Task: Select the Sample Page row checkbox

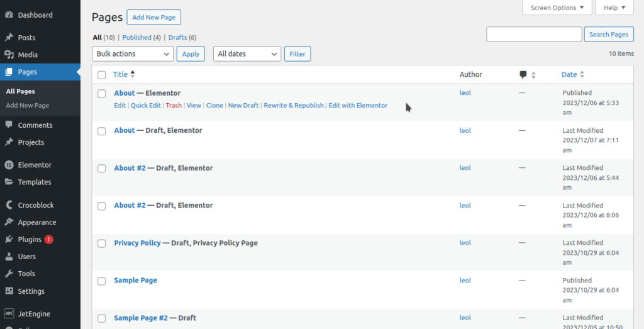Action: pyautogui.click(x=101, y=281)
